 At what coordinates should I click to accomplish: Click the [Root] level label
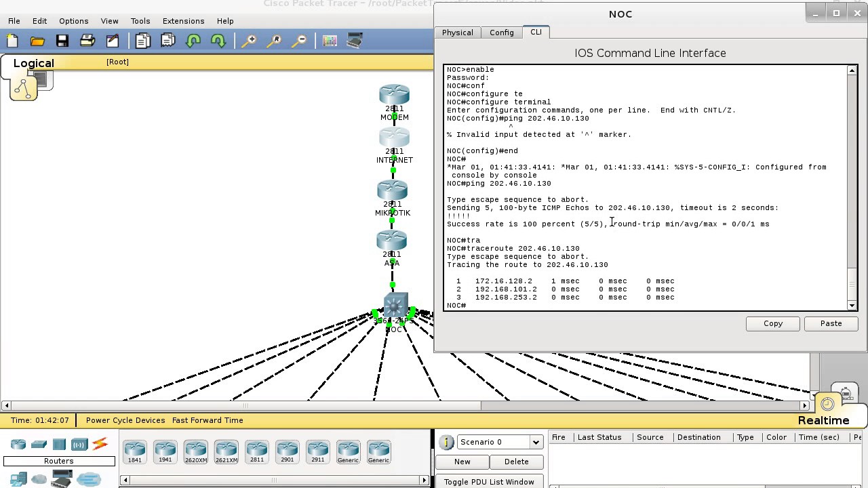coord(117,62)
